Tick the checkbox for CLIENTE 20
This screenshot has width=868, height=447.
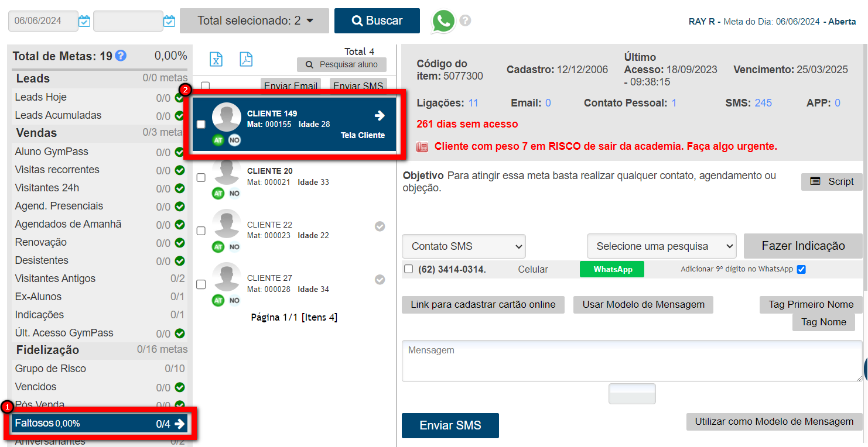point(201,177)
